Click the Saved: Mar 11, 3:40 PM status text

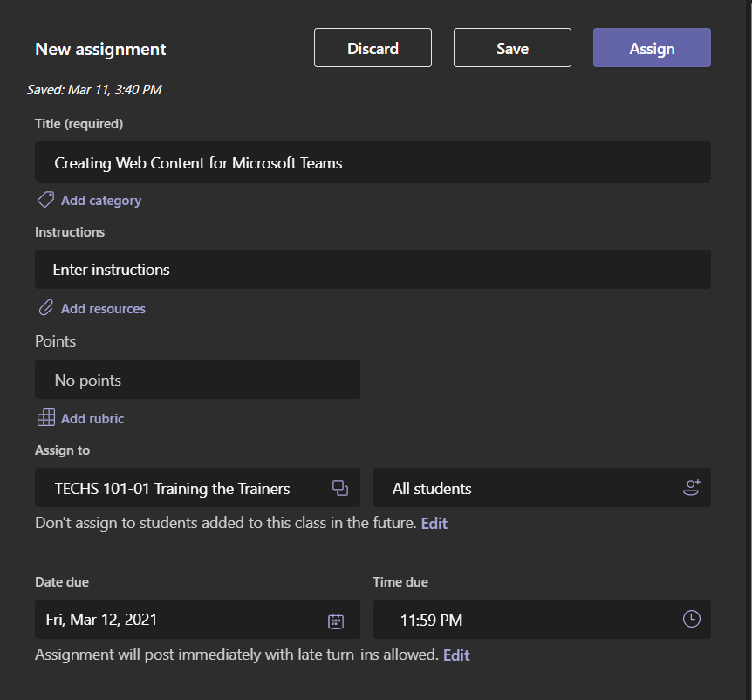(x=94, y=90)
